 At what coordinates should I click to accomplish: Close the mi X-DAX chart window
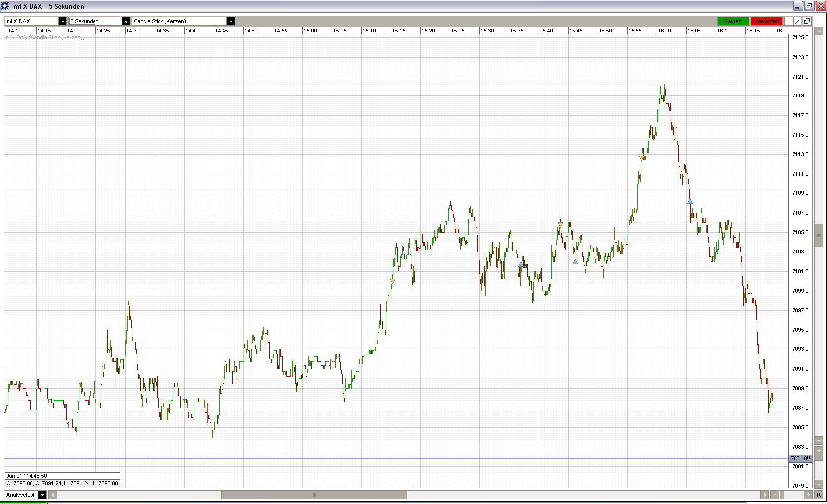coord(820,6)
